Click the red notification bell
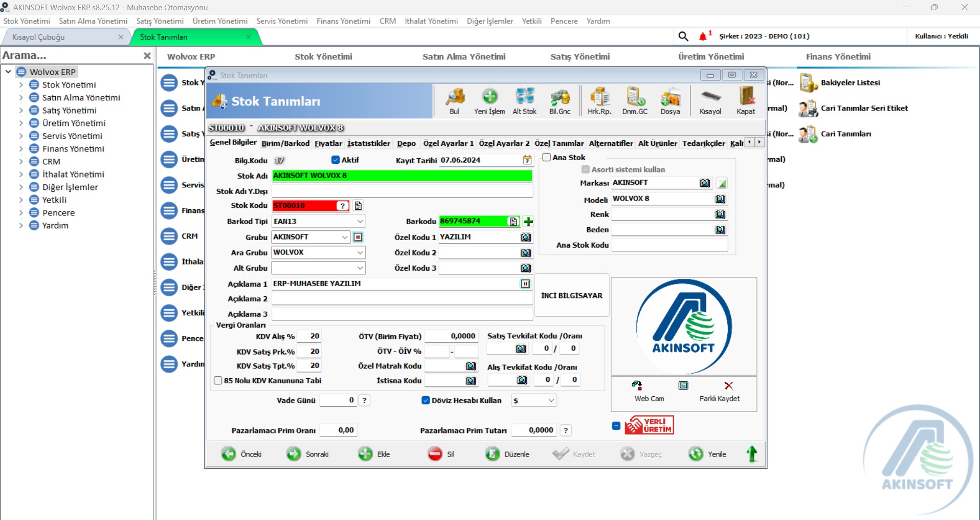 click(x=704, y=36)
